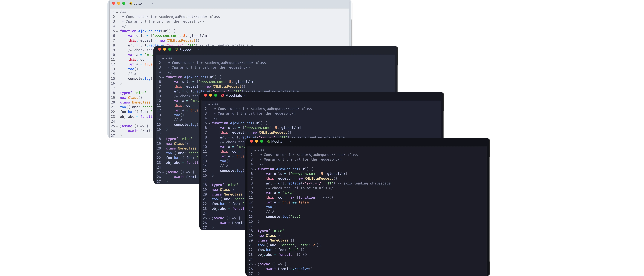Collapse line 1 comment block in Latte
The width and height of the screenshot is (644, 276).
(117, 13)
